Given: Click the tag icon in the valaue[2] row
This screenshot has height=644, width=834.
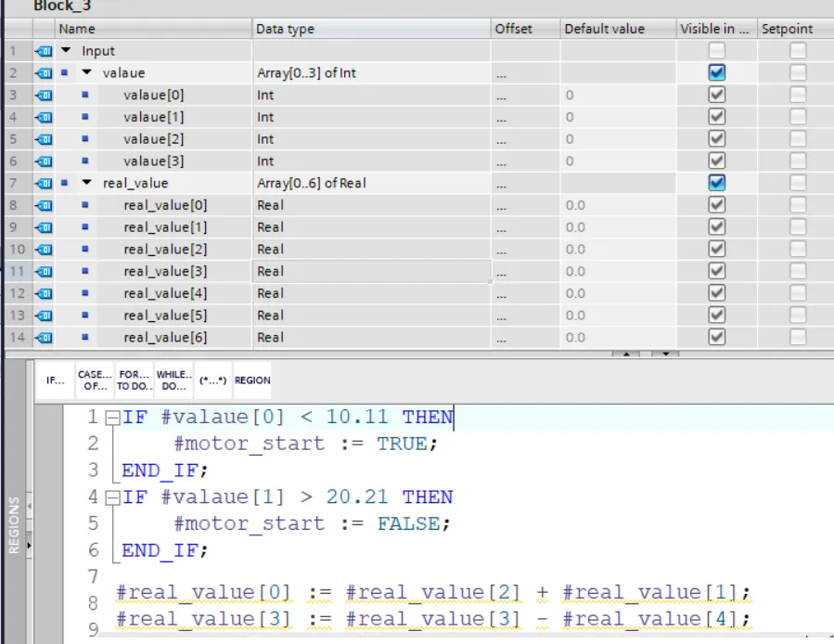Looking at the screenshot, I should coord(44,139).
